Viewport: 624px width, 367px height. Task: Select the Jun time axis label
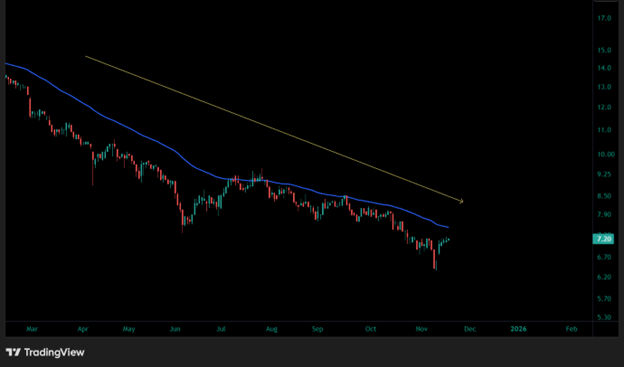(x=175, y=329)
